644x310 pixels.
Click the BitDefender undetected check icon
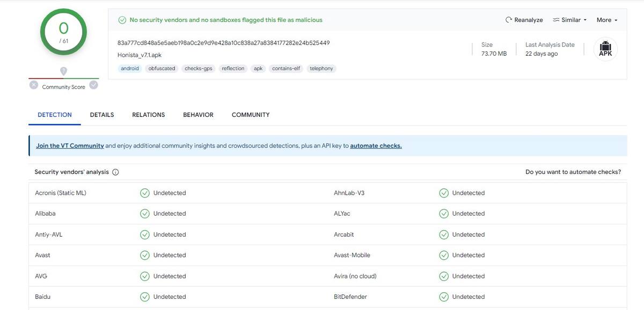click(x=443, y=297)
